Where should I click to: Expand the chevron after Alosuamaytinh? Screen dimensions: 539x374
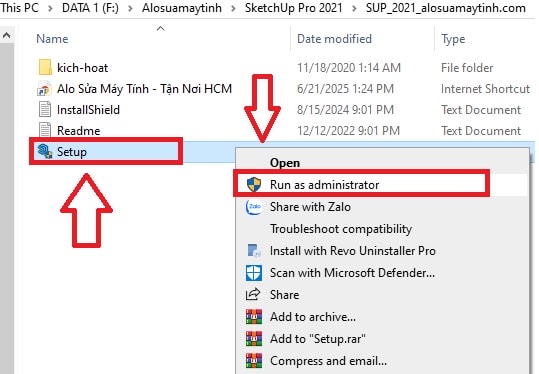pos(233,8)
